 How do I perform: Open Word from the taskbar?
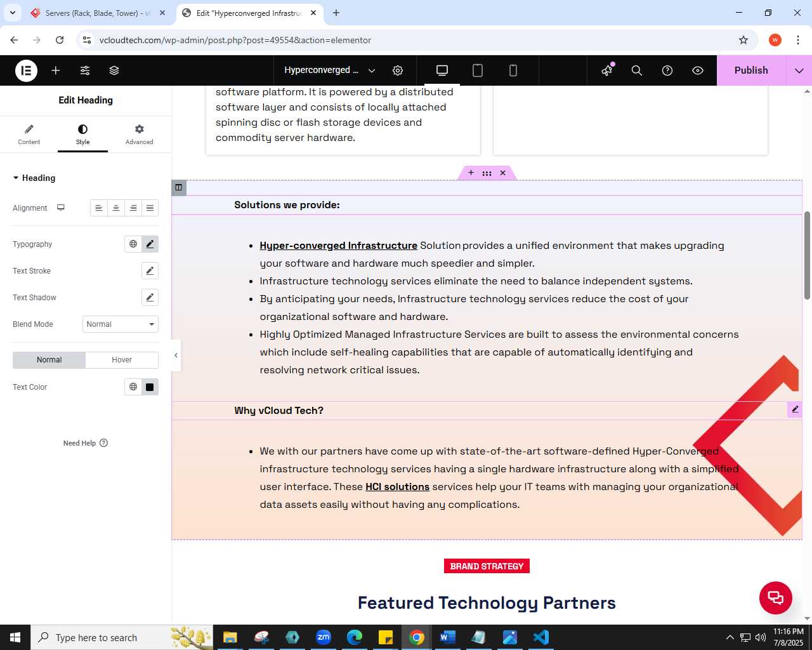[447, 637]
